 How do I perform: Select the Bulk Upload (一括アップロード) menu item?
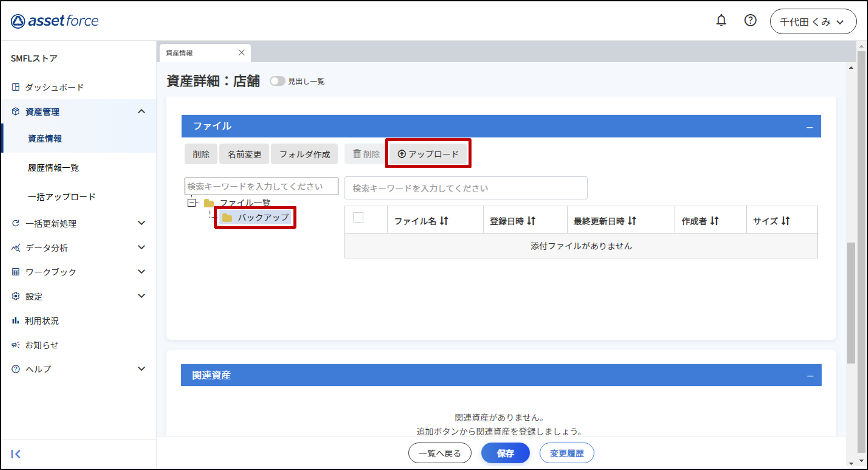click(x=61, y=197)
